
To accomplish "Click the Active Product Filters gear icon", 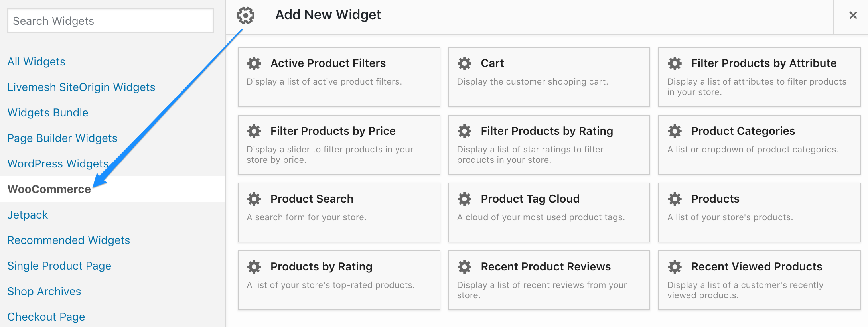I will tap(254, 63).
